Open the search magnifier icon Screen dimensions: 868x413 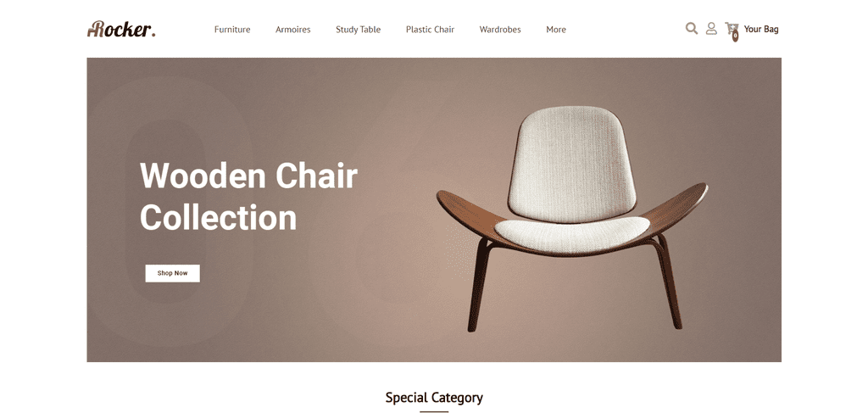[x=692, y=28]
